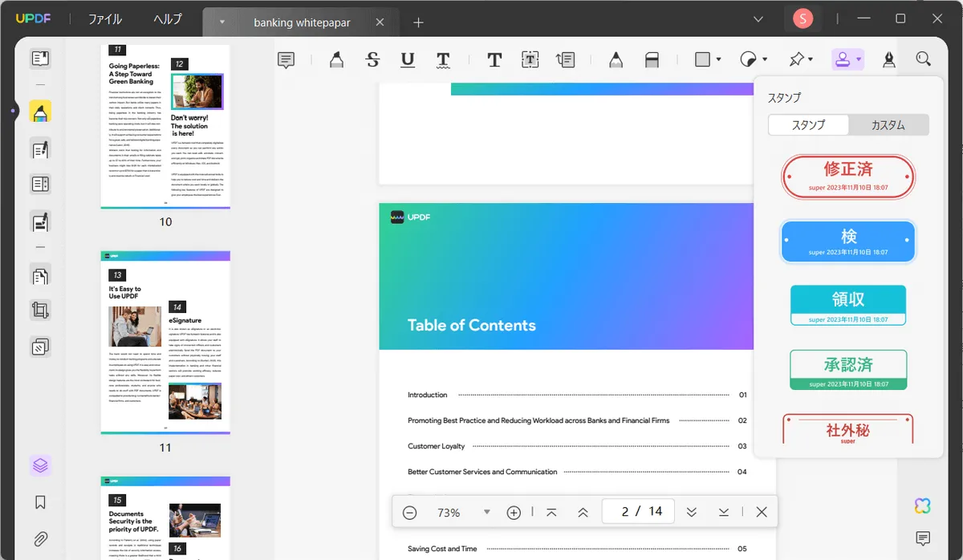Viewport: 963px width, 560px height.
Task: Choose the blue 検 stamp
Action: (x=848, y=241)
